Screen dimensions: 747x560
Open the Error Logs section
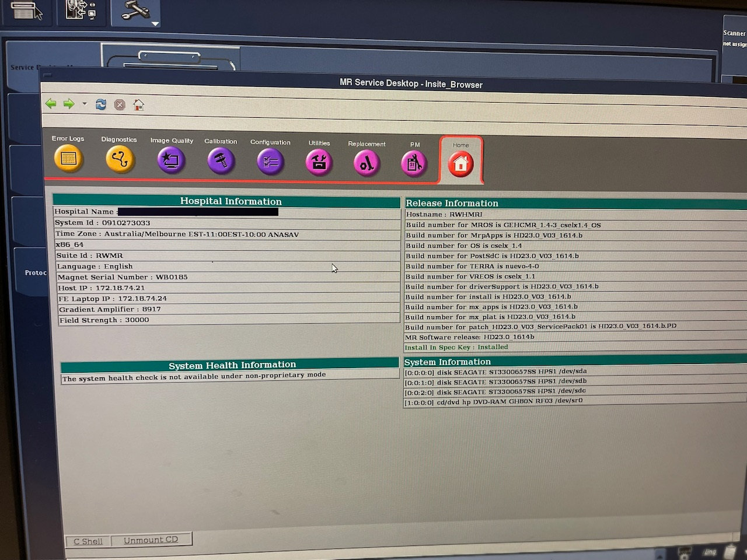coord(68,158)
